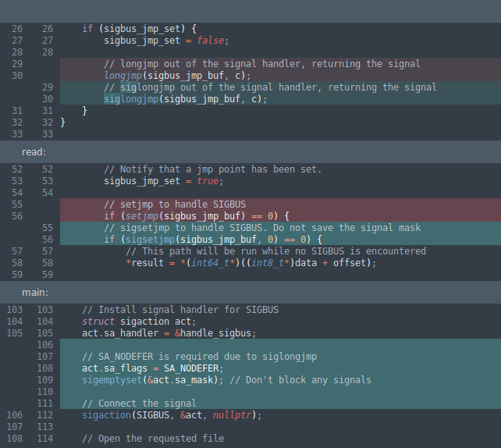Click new line number 107 in gutter
The height and width of the screenshot is (448, 501).
[44, 357]
